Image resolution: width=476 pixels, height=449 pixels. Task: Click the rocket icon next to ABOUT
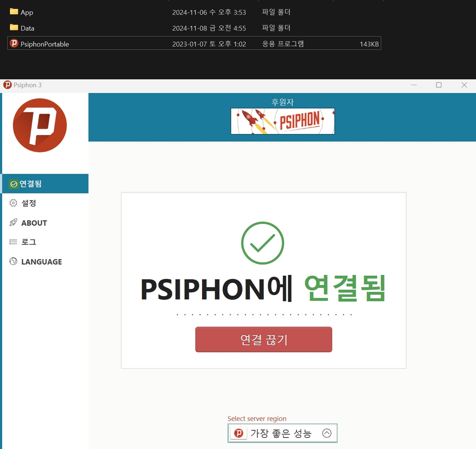(13, 222)
